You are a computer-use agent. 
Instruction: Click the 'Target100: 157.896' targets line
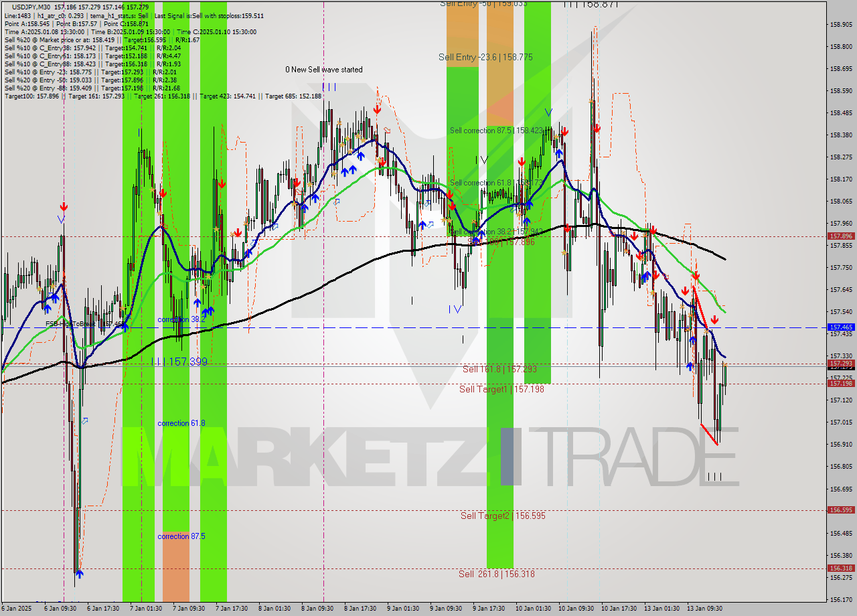(163, 96)
